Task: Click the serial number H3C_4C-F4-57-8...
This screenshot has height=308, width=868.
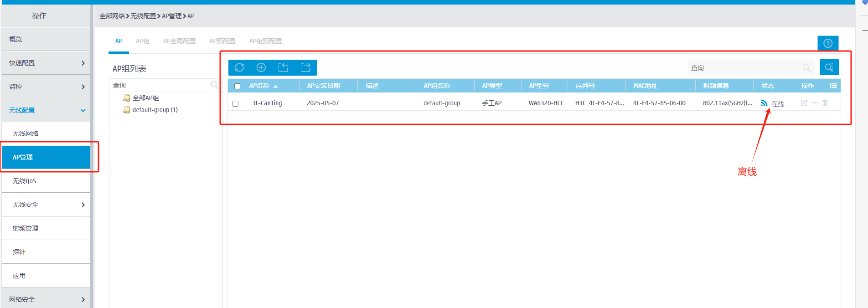Action: pos(599,103)
